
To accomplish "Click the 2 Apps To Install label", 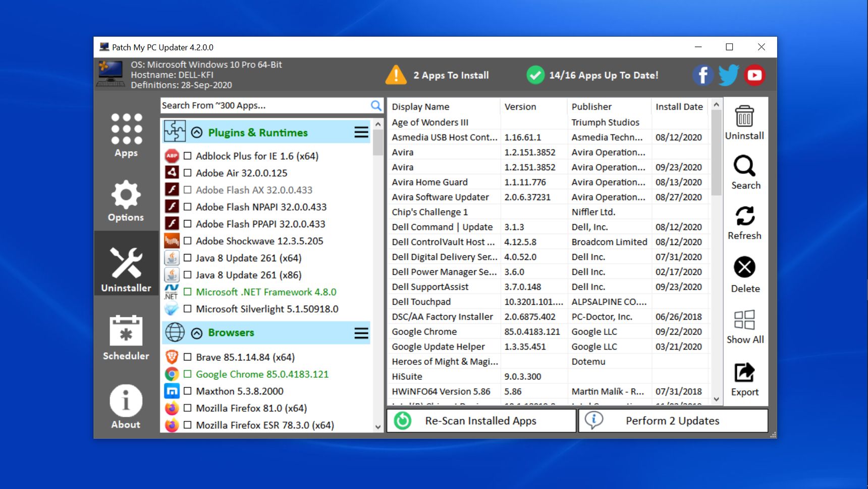I will (451, 75).
